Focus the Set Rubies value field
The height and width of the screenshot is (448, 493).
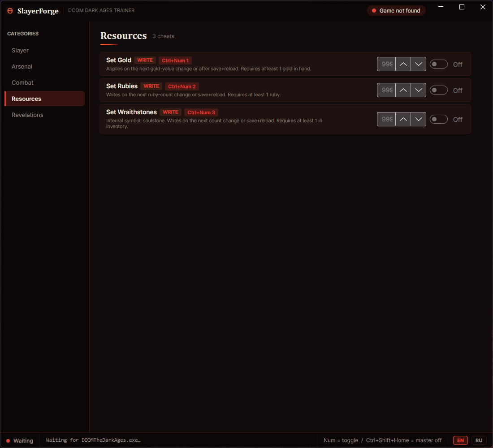(x=386, y=90)
